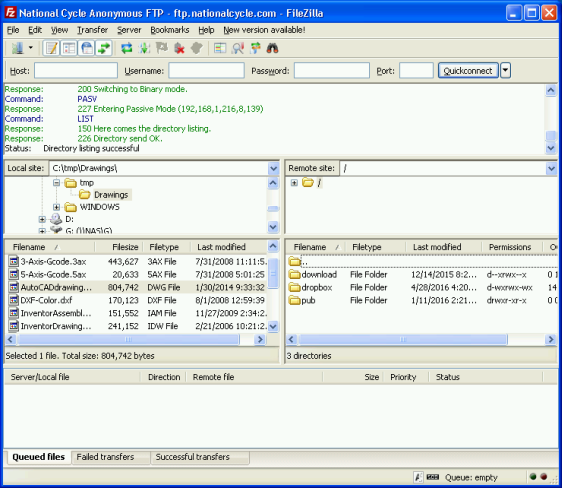Open the Edit menu
562x488 pixels.
click(35, 30)
